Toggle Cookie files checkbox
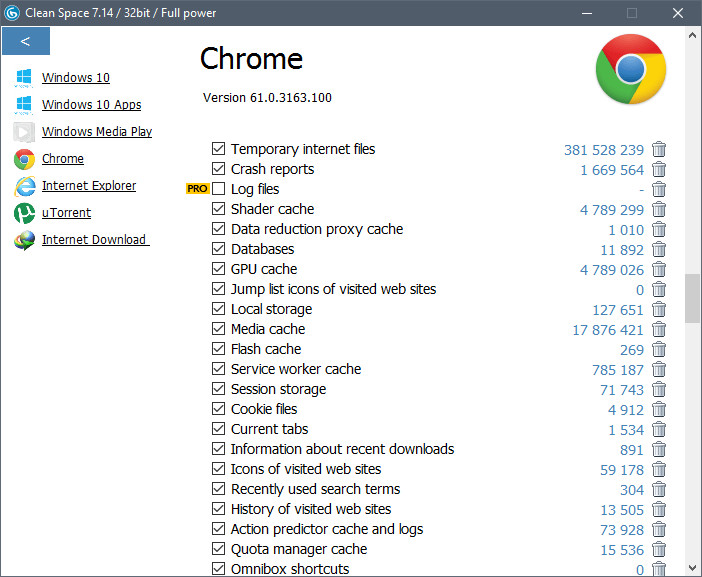 coord(218,408)
